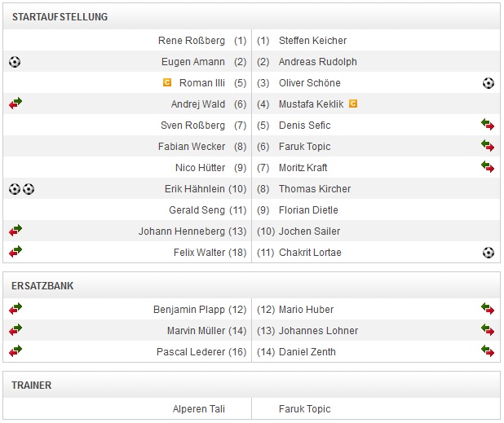Click the substitution arrows next to Felix Walter
Screen dimensions: 504x423
click(x=15, y=253)
